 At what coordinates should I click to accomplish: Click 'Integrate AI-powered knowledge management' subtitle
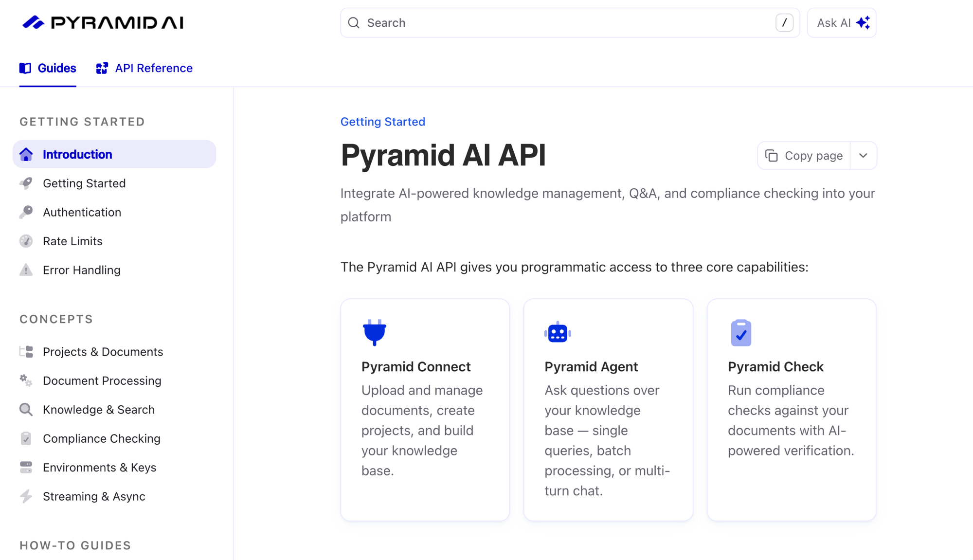pyautogui.click(x=608, y=205)
